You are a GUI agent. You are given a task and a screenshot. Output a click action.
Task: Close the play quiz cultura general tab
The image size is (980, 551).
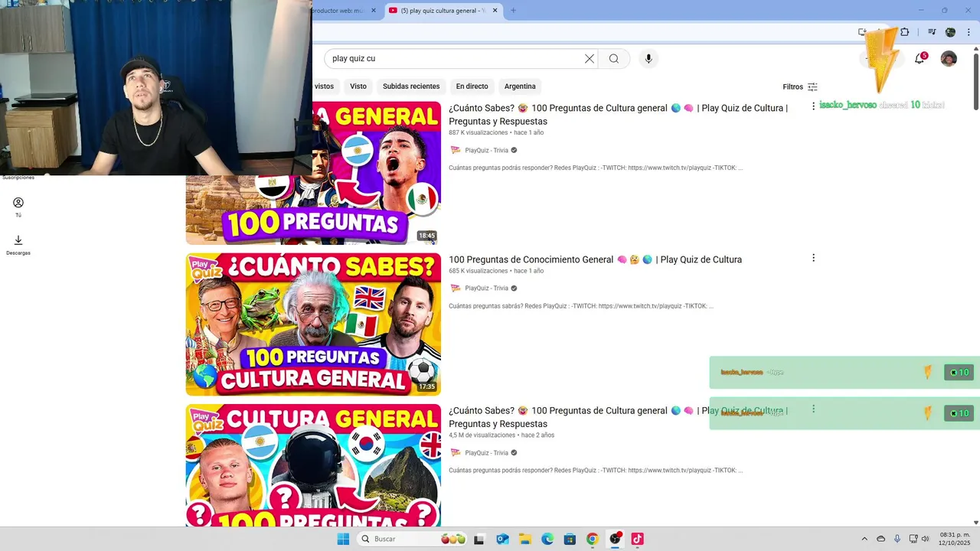click(x=495, y=11)
